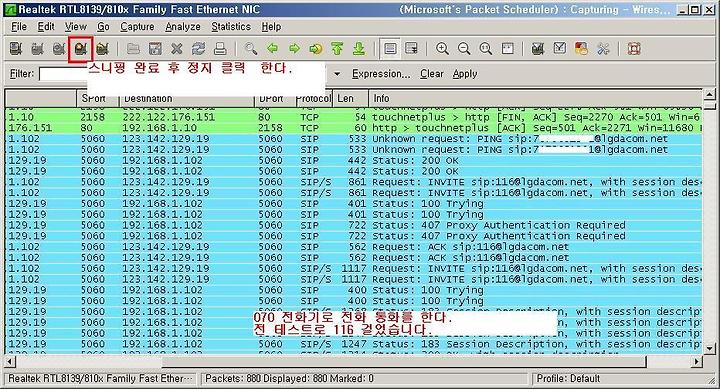Viewport: 720px width, 389px height.
Task: Click the Len 54 cell
Action: tap(360, 117)
